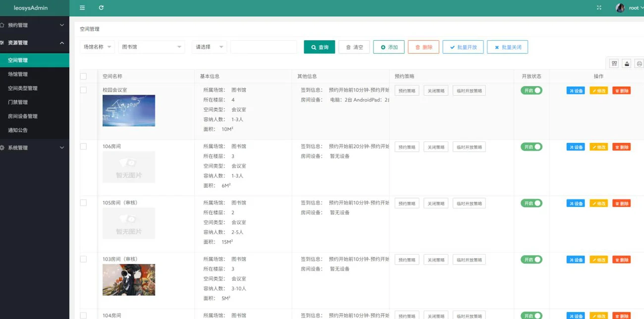Open 空间类型管理 in sidebar

(x=35, y=88)
